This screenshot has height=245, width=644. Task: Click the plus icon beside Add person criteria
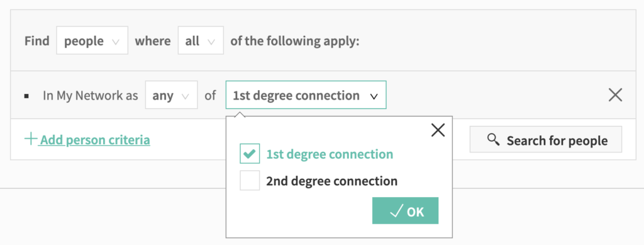click(x=31, y=139)
